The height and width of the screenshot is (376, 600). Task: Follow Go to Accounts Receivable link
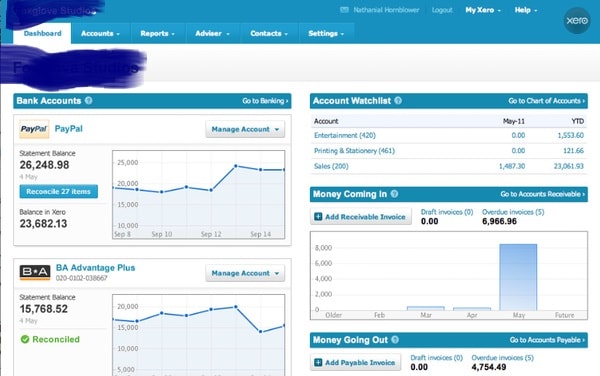click(x=543, y=194)
